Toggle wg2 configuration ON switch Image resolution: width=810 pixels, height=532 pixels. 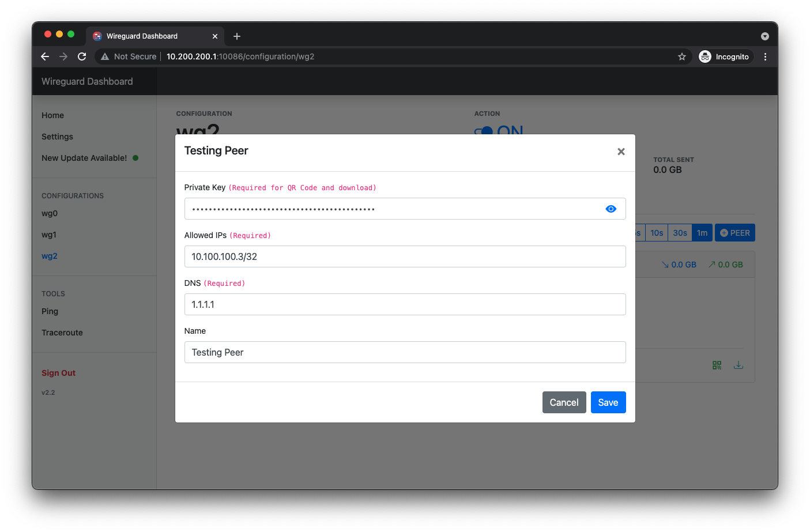(483, 131)
